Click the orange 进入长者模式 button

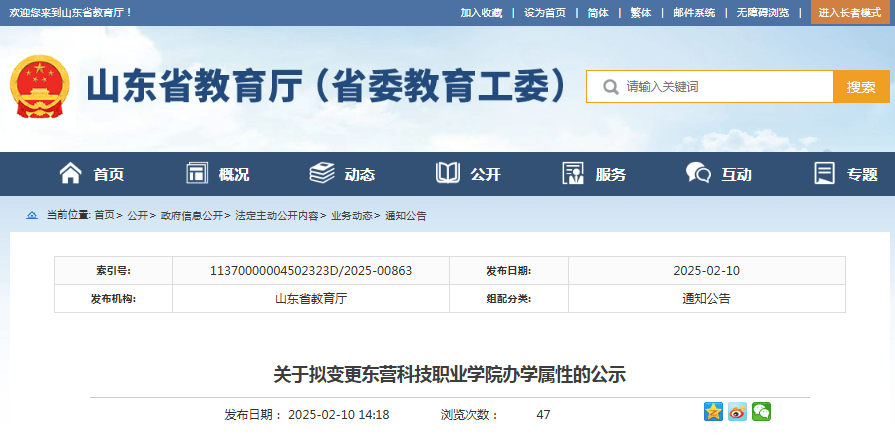[850, 13]
